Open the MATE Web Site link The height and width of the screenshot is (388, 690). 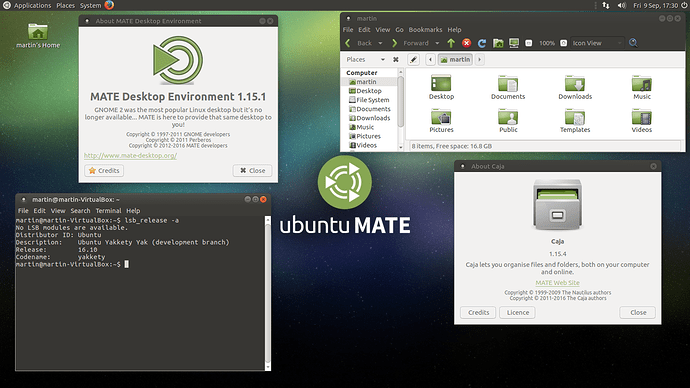[558, 283]
